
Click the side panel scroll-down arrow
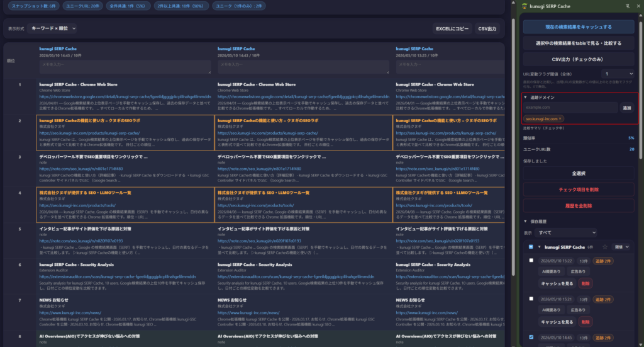pos(641,344)
